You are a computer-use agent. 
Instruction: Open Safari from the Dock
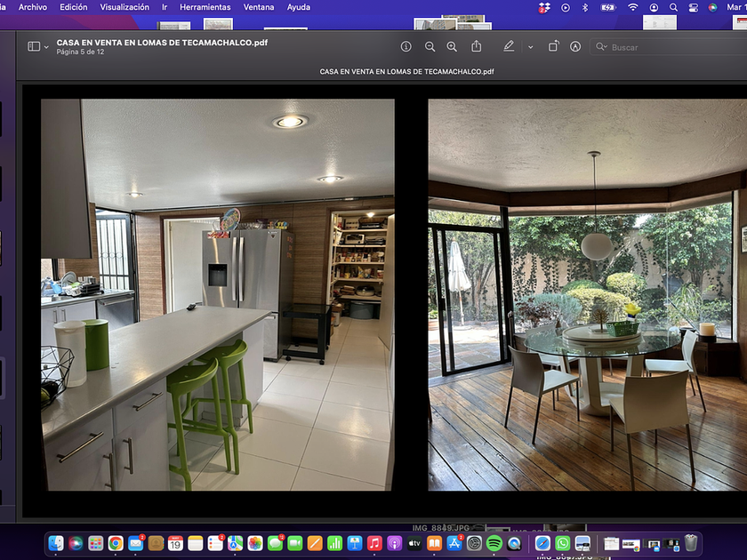pyautogui.click(x=542, y=543)
